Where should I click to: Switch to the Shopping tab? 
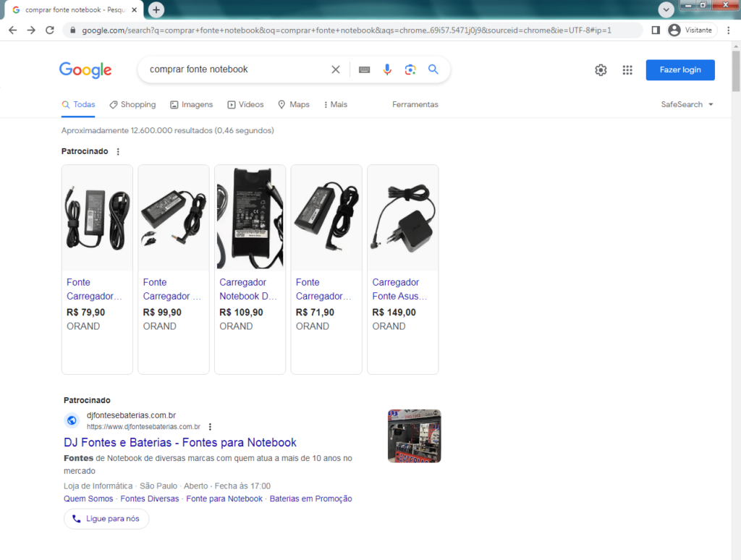132,104
